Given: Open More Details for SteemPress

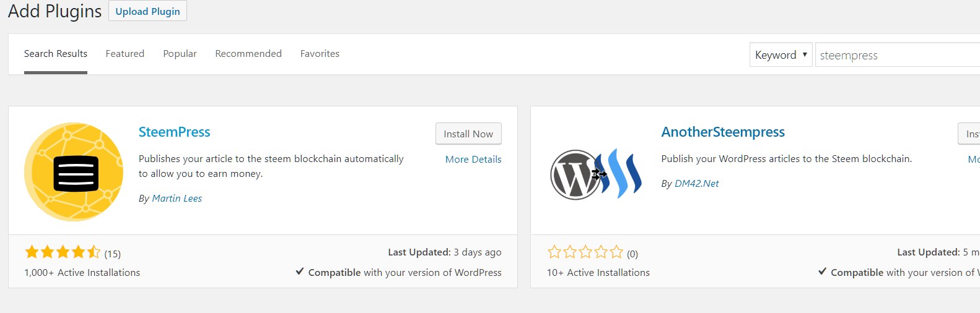Looking at the screenshot, I should click(473, 160).
